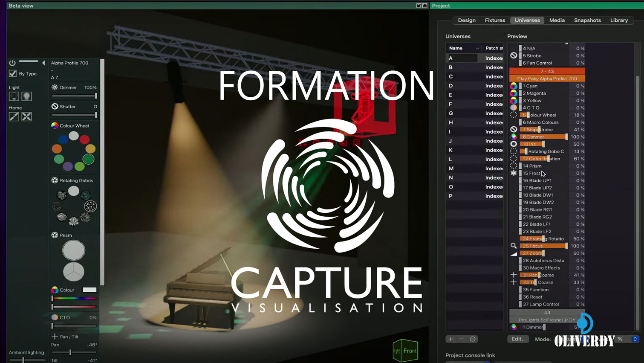The height and width of the screenshot is (363, 644).
Task: Select the open Prism option
Action: (x=74, y=250)
